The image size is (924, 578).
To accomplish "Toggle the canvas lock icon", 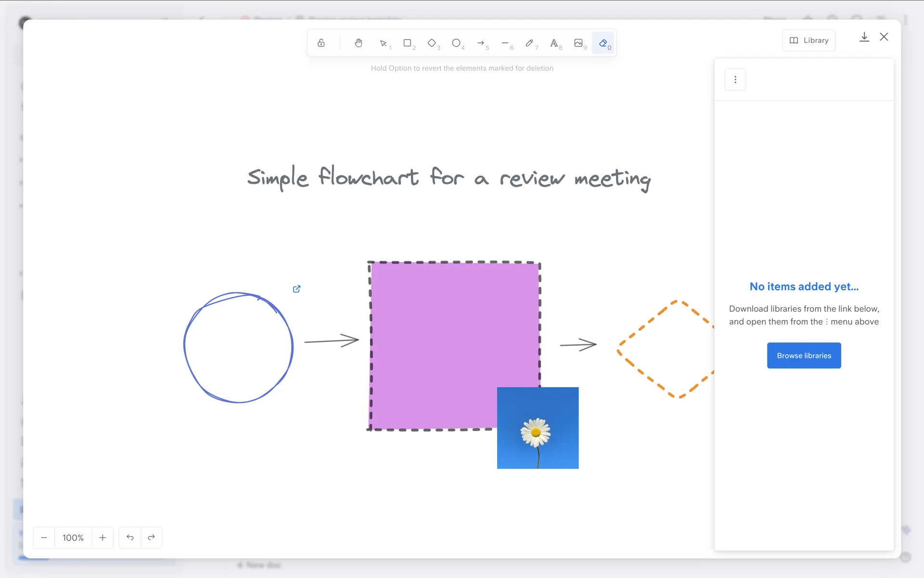I will coord(321,43).
